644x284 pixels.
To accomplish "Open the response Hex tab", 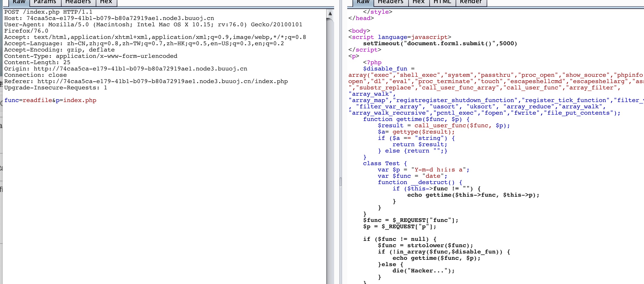I will click(419, 2).
